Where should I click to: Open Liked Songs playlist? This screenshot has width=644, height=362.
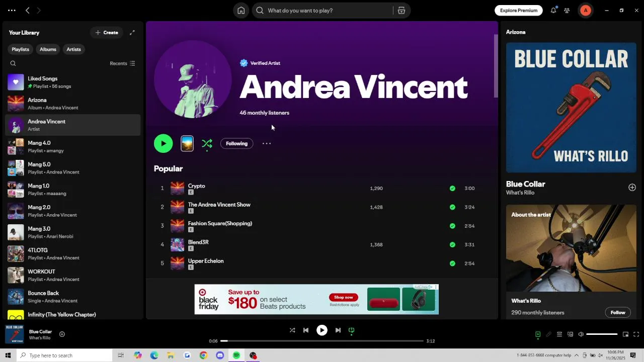(x=72, y=82)
